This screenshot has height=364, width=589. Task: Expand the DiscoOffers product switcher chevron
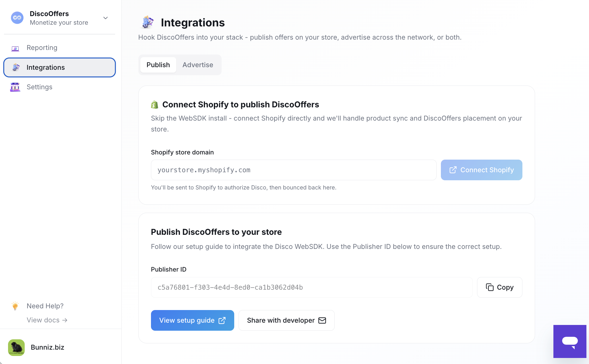pyautogui.click(x=106, y=18)
